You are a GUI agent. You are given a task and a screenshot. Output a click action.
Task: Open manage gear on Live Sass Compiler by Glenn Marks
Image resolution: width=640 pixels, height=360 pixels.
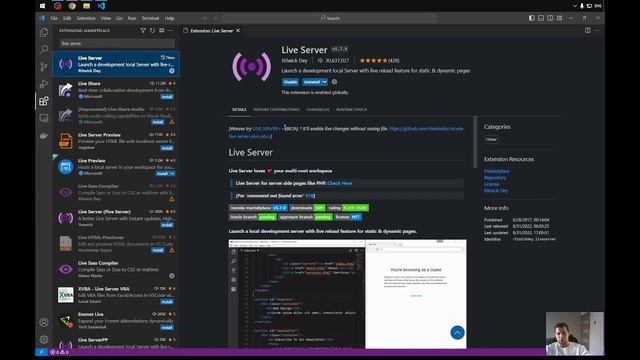coord(172,276)
